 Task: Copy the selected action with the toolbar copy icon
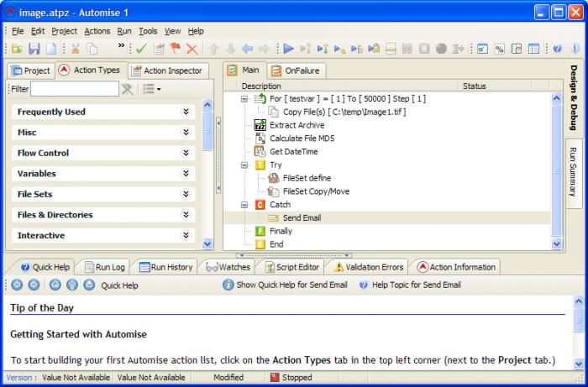coord(92,49)
